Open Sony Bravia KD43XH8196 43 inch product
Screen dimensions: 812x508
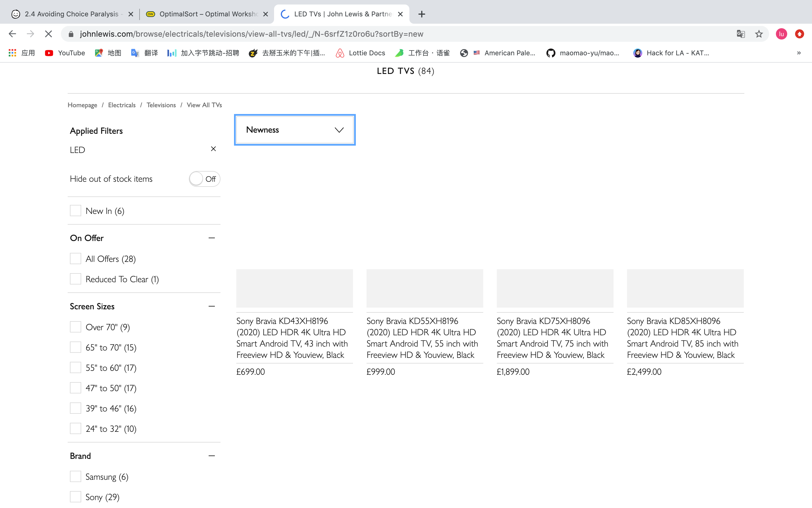pyautogui.click(x=292, y=338)
